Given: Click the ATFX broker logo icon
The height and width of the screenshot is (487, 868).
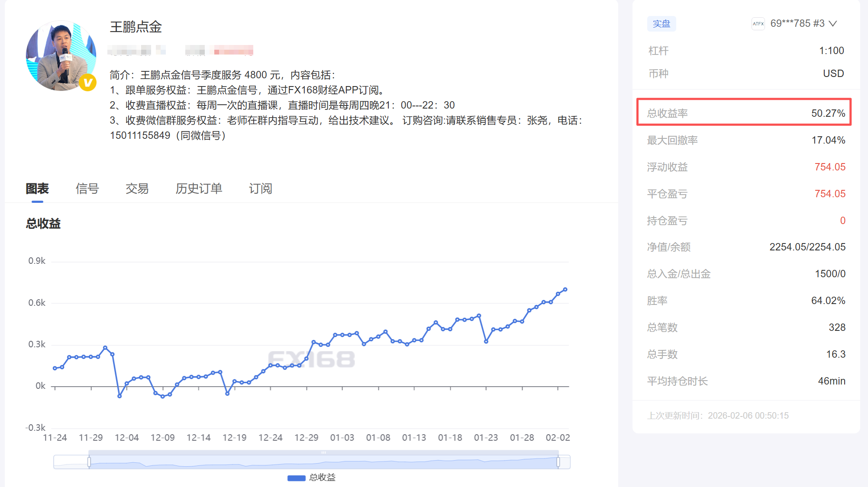Looking at the screenshot, I should pyautogui.click(x=758, y=24).
